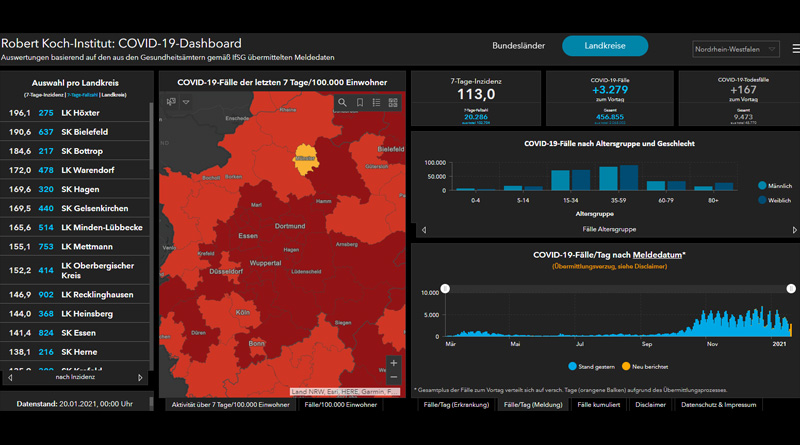Screen dimensions: 800x445
Task: Select SK Bielefeld in the district list
Action: [x=75, y=132]
